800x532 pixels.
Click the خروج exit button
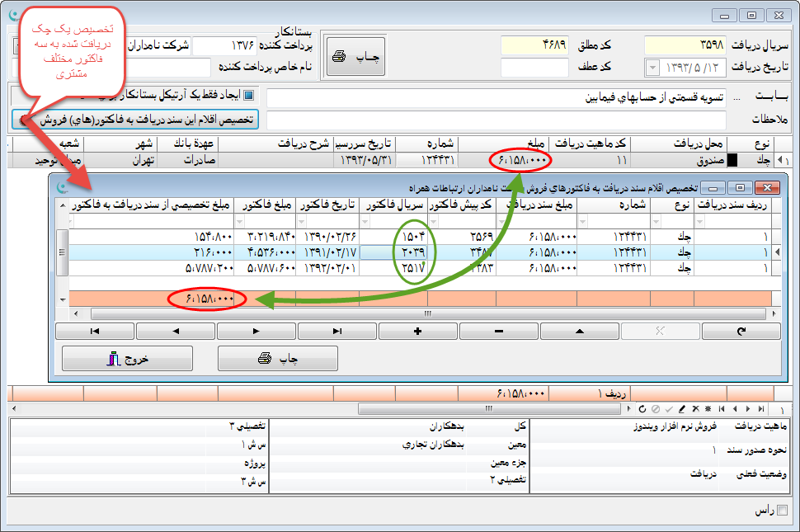[x=127, y=358]
